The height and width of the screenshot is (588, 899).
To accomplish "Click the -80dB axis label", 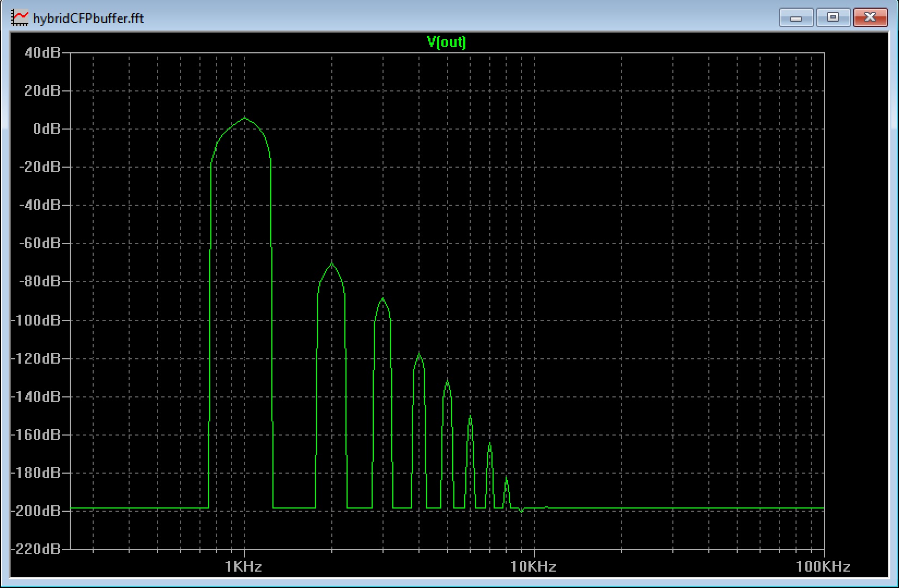I will [x=40, y=281].
